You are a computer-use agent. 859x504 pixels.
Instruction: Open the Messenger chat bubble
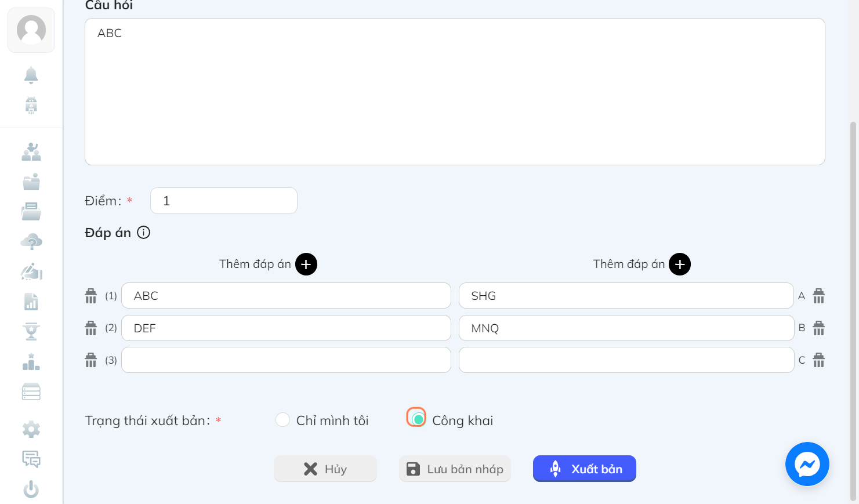point(807,464)
